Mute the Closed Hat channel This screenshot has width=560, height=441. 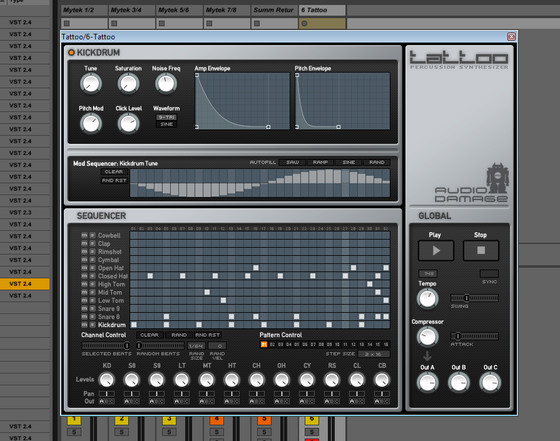click(x=84, y=276)
